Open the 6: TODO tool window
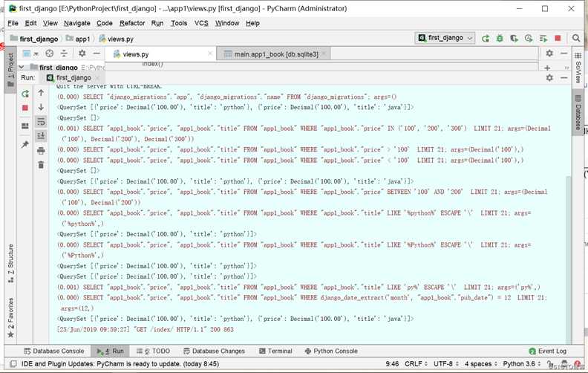Screen dimensions: 588x373 coord(153,351)
